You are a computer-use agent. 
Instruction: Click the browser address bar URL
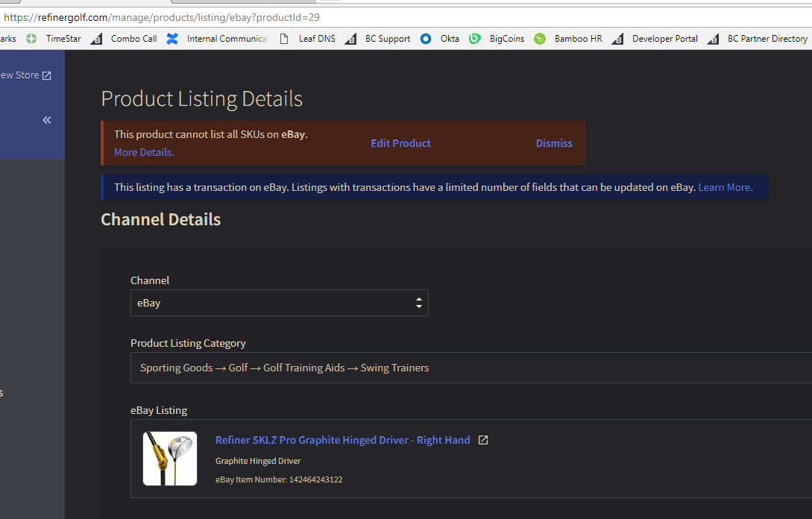(162, 17)
